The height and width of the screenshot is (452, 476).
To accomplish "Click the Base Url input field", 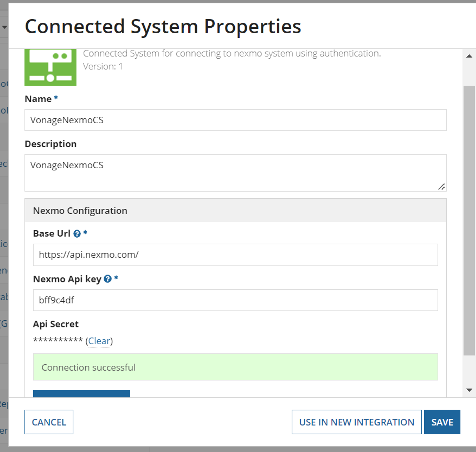I will click(x=236, y=255).
